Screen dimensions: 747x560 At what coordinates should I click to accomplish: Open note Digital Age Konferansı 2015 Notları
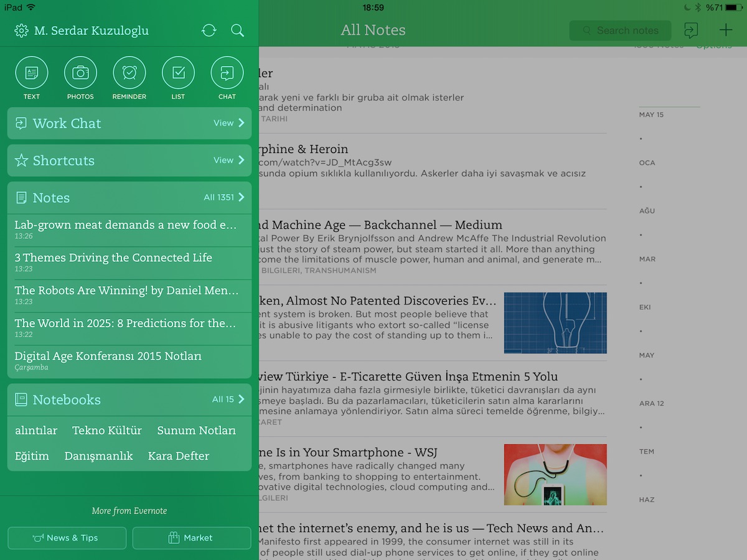tap(129, 362)
